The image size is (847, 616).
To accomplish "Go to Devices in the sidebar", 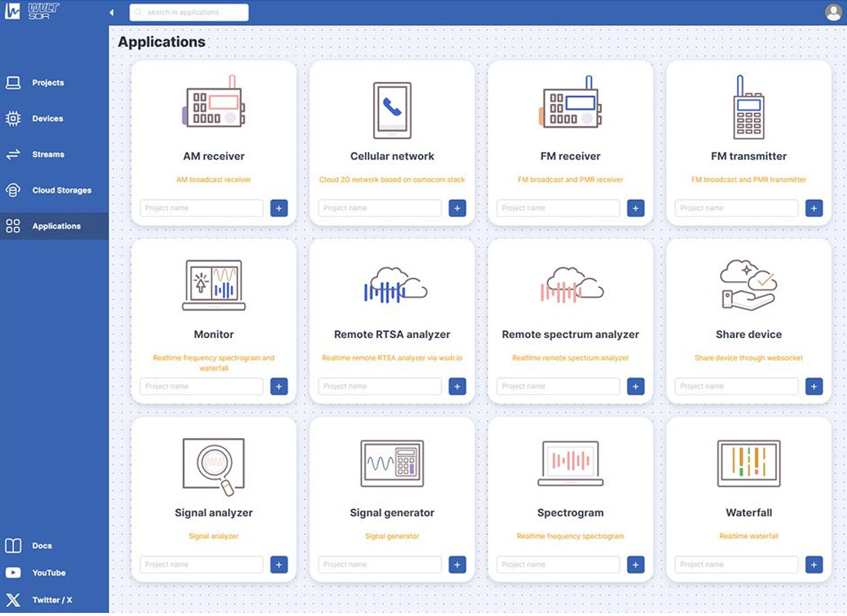I will click(48, 119).
